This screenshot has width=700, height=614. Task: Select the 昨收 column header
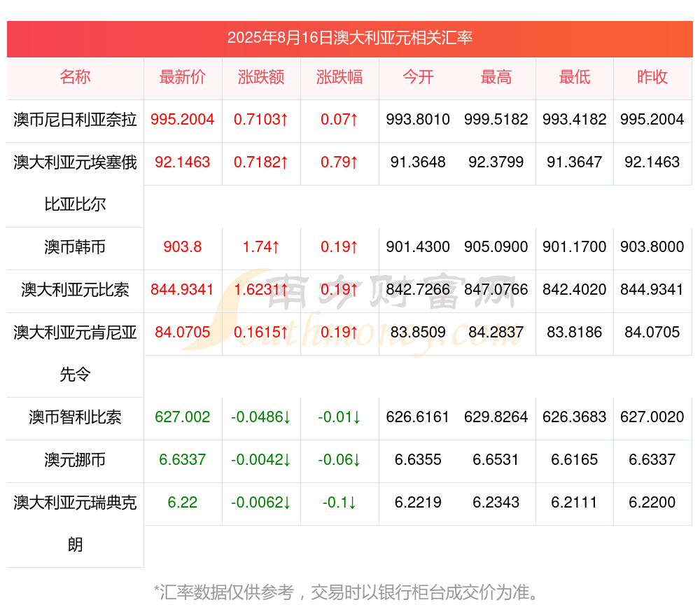tap(652, 77)
